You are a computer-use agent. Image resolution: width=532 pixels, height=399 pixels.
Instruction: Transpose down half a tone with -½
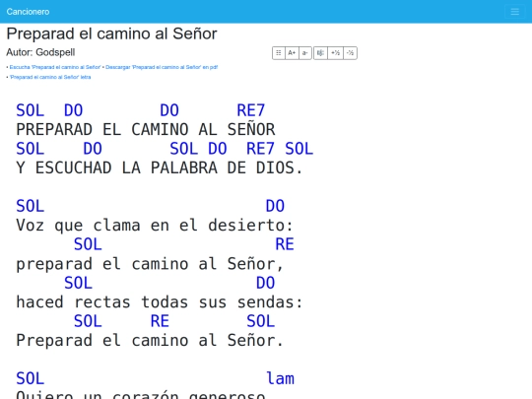[x=350, y=53]
